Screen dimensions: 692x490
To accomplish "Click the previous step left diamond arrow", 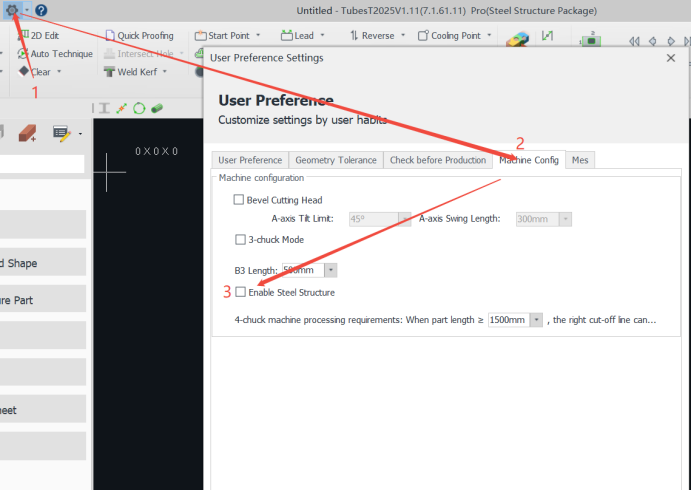I will click(653, 41).
